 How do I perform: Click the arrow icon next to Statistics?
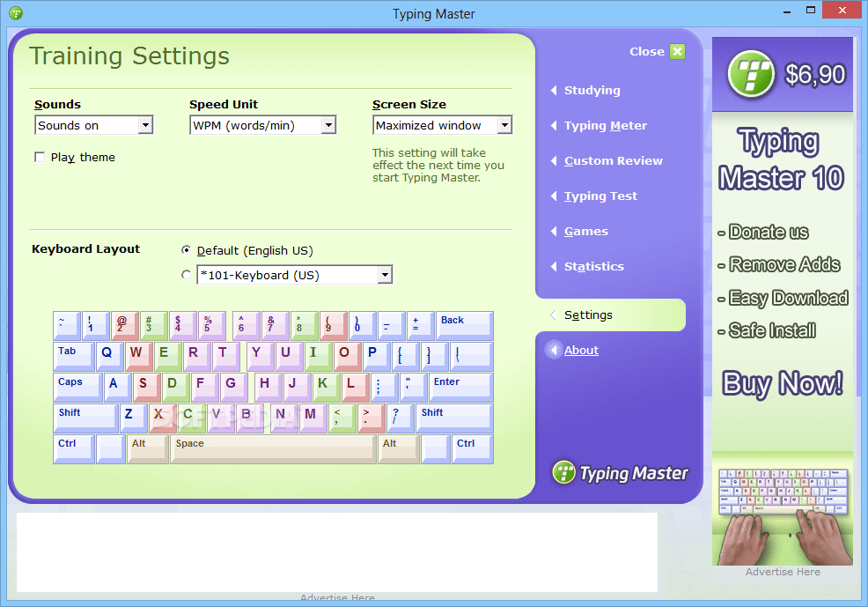tap(554, 266)
